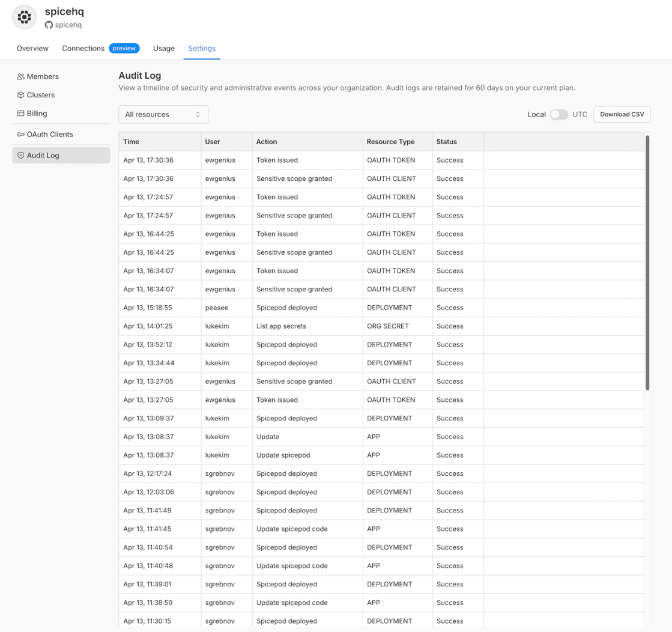Click the Time column header

pyautogui.click(x=131, y=142)
